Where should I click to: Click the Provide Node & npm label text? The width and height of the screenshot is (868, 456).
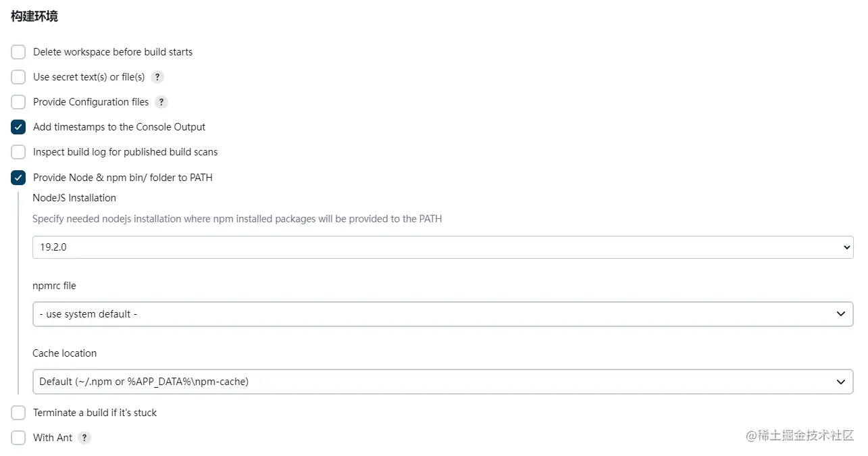123,178
